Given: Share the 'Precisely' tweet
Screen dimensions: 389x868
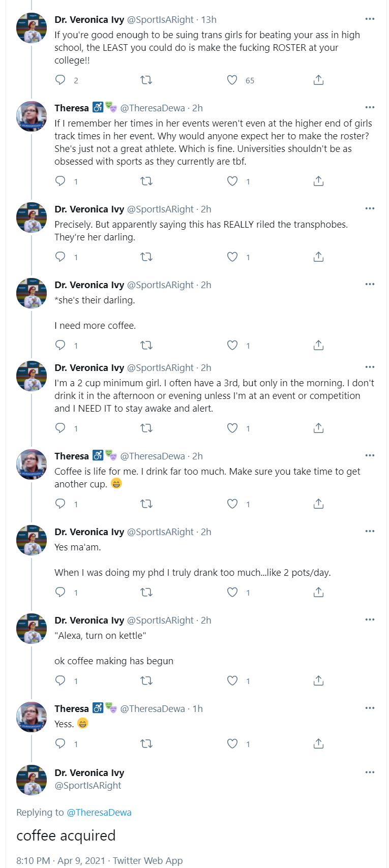Looking at the screenshot, I should (318, 257).
